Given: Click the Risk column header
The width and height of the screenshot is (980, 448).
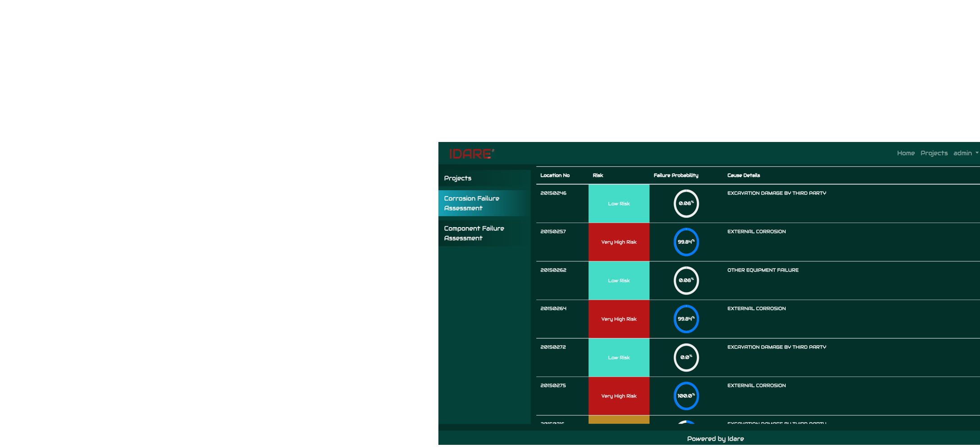Looking at the screenshot, I should point(598,175).
